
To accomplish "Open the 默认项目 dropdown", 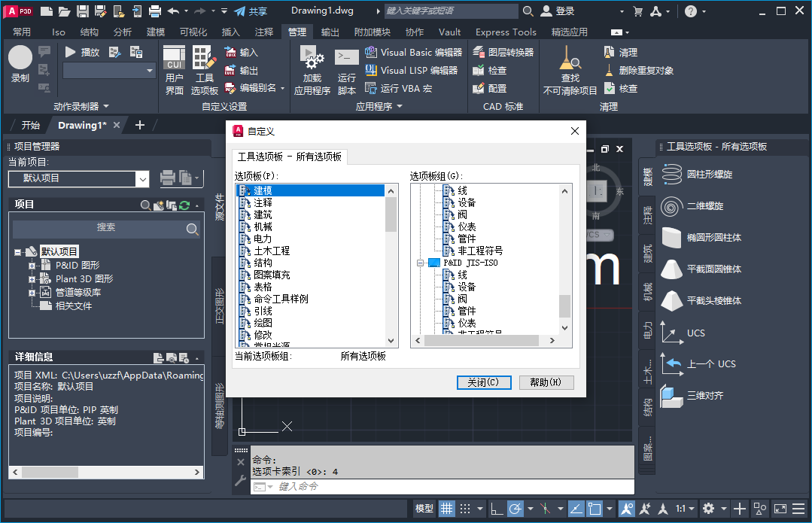I will pos(144,179).
